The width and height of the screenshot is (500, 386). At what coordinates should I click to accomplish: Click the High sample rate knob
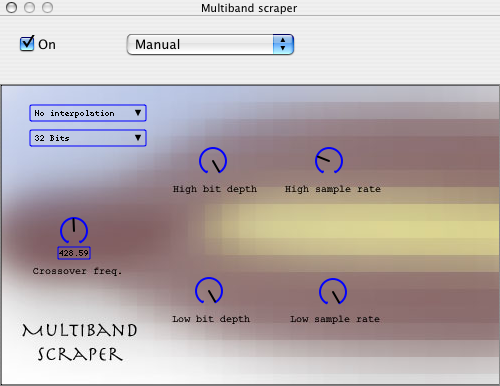point(329,161)
